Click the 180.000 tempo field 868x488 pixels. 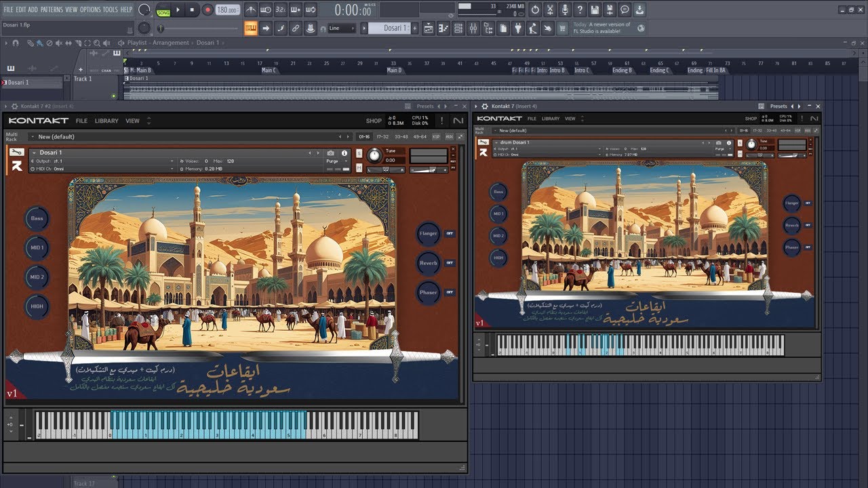[x=229, y=10]
